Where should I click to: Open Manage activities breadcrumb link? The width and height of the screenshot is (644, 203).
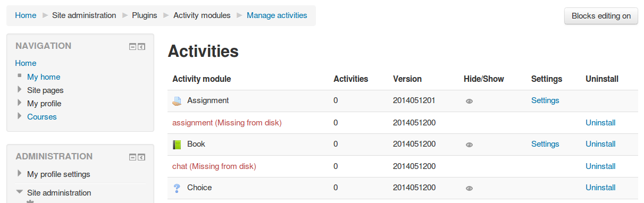[277, 15]
